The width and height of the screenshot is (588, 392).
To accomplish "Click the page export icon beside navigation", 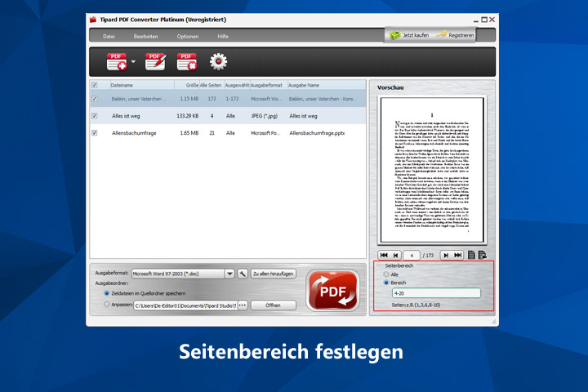I will pyautogui.click(x=483, y=255).
